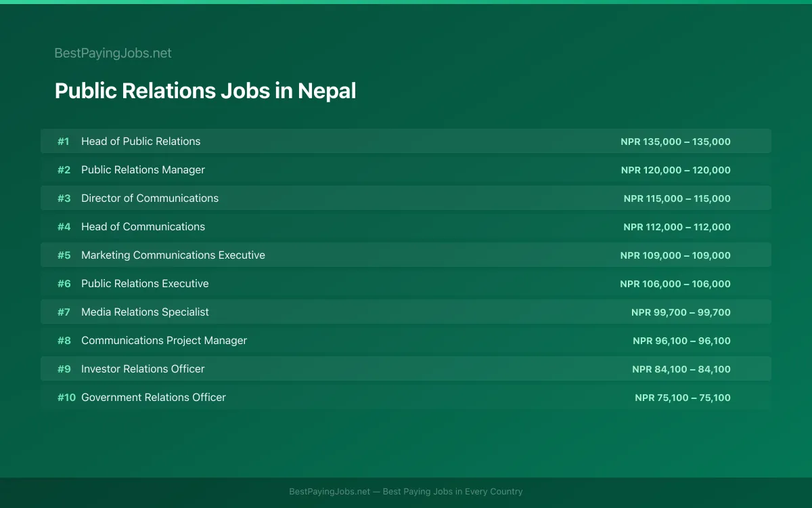
Task: Click the #3 rank number
Action: 64,198
